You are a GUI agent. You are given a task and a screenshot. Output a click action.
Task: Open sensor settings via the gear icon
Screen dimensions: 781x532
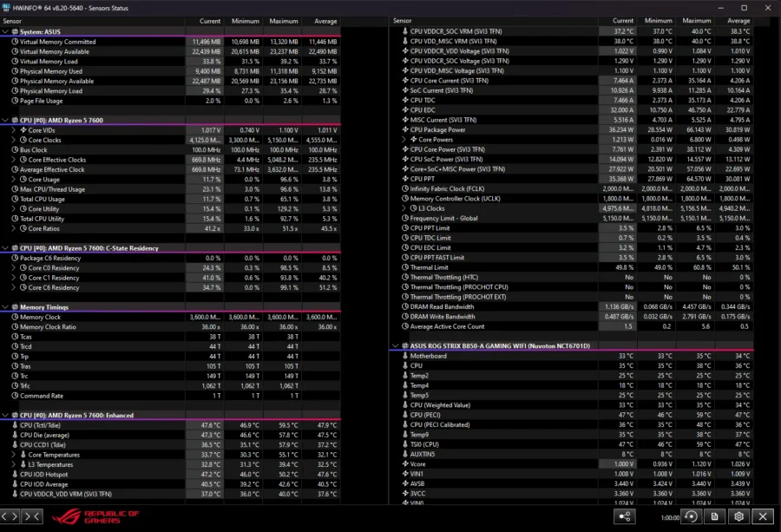point(738,516)
